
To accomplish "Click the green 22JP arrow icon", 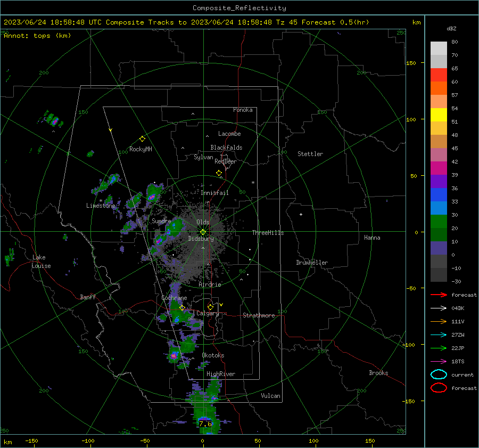I will click(x=439, y=348).
